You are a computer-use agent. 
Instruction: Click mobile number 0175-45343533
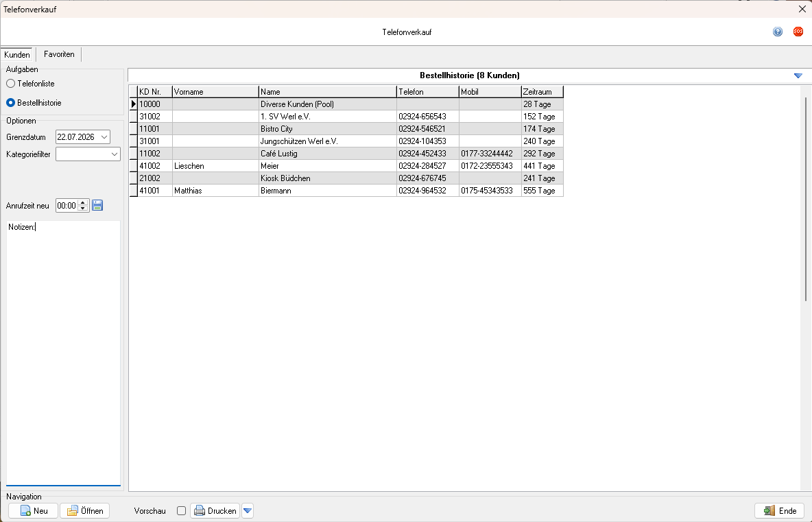pos(490,191)
